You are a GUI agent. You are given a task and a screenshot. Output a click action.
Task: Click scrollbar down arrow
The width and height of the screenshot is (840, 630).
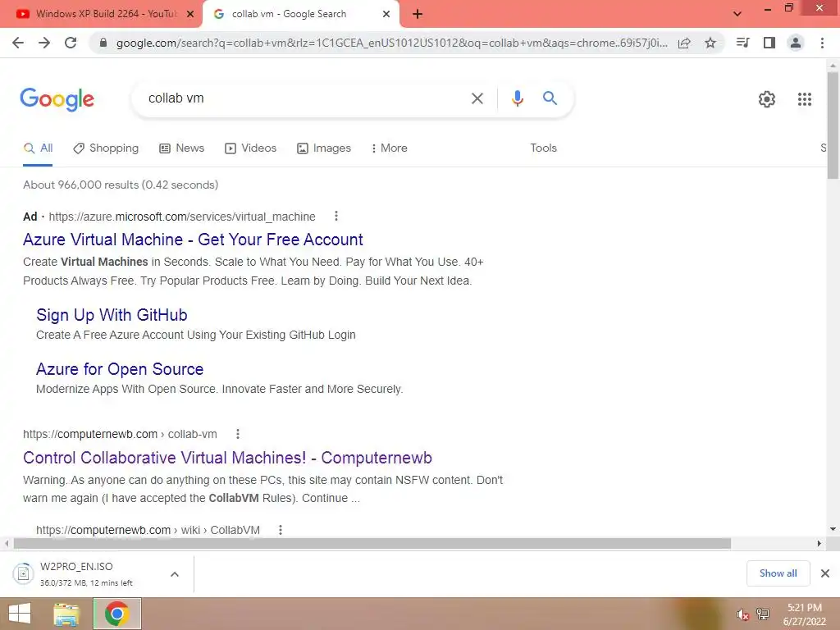(x=833, y=529)
